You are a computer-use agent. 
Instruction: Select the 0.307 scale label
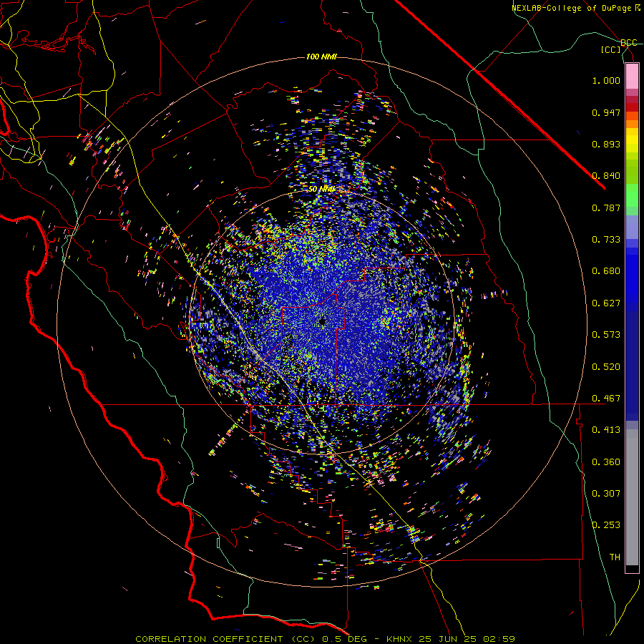tap(606, 494)
